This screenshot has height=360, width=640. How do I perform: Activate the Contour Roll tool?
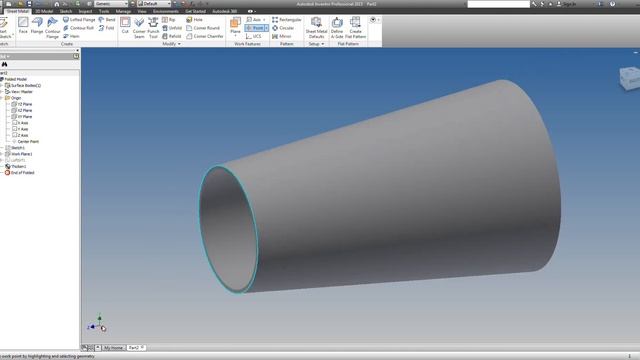78,28
